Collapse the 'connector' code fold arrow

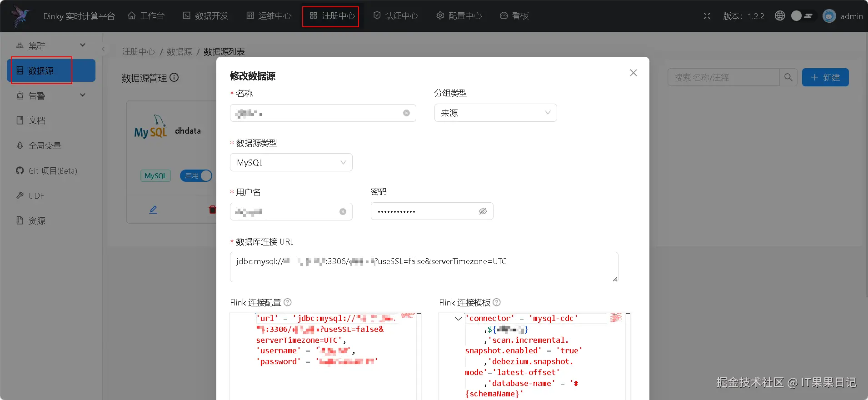(458, 319)
